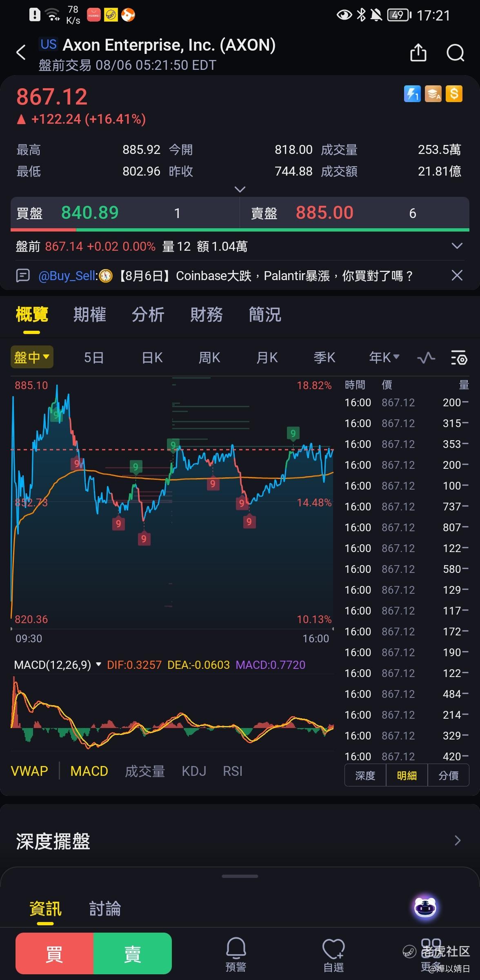Tap the Wi-Fi status icon

tap(52, 15)
